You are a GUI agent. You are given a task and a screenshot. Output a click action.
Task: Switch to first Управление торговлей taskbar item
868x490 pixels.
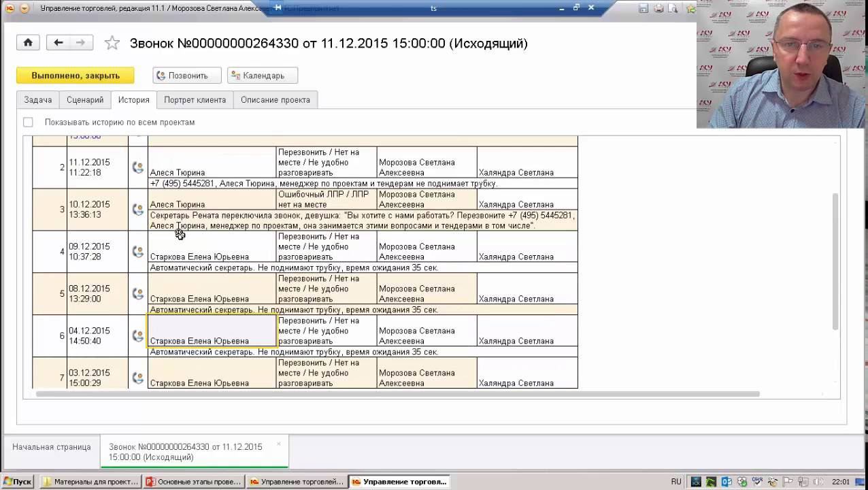[x=297, y=482]
